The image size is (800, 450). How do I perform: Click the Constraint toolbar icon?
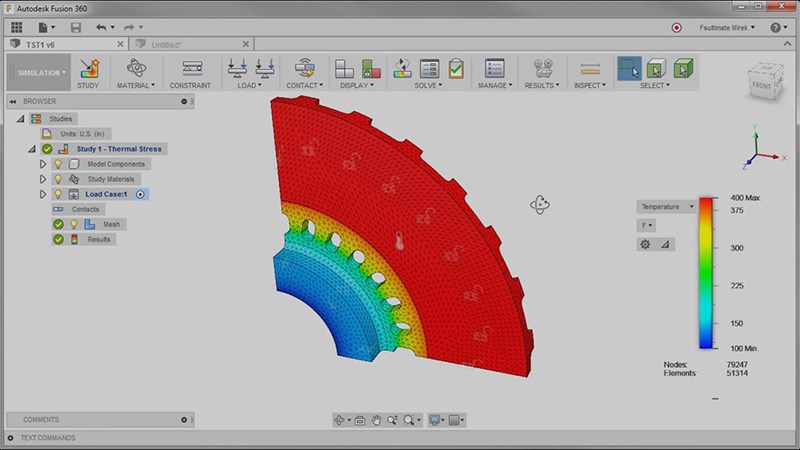point(192,68)
